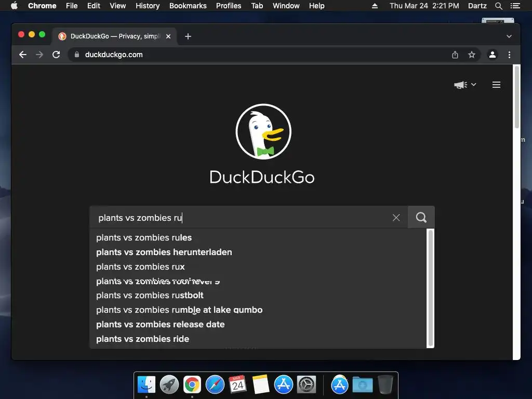Open the App Store icon beside Notes in the Dock

pyautogui.click(x=283, y=385)
